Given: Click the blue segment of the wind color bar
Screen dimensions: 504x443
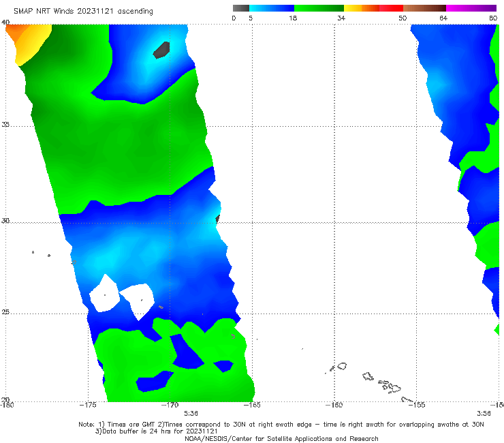Looking at the screenshot, I should [272, 8].
